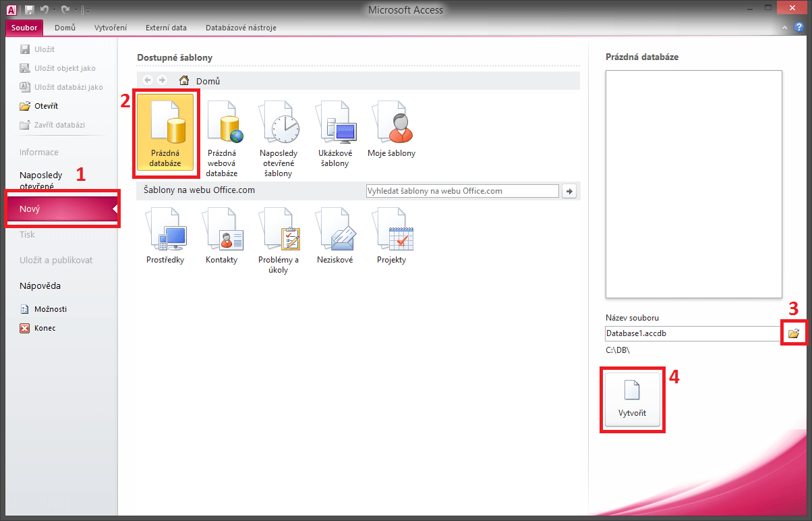Select the Kontakty web template
Viewport: 812px width, 521px height.
coord(222,236)
